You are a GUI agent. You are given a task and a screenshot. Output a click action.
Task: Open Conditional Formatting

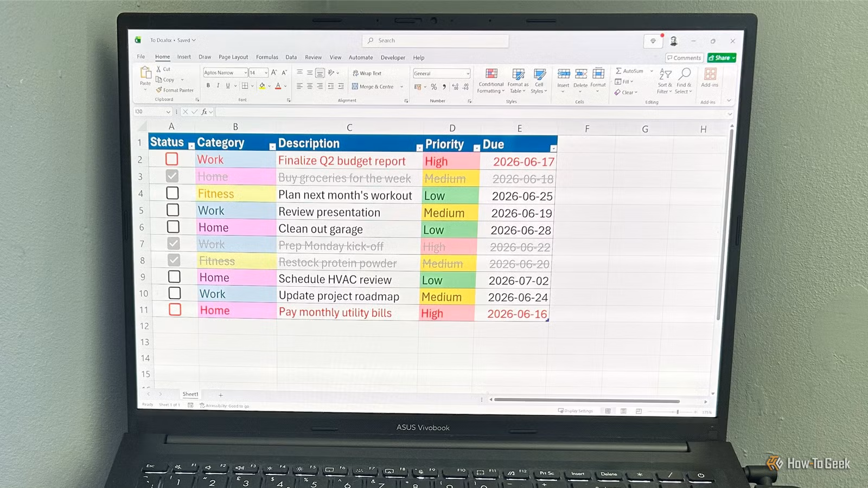491,80
